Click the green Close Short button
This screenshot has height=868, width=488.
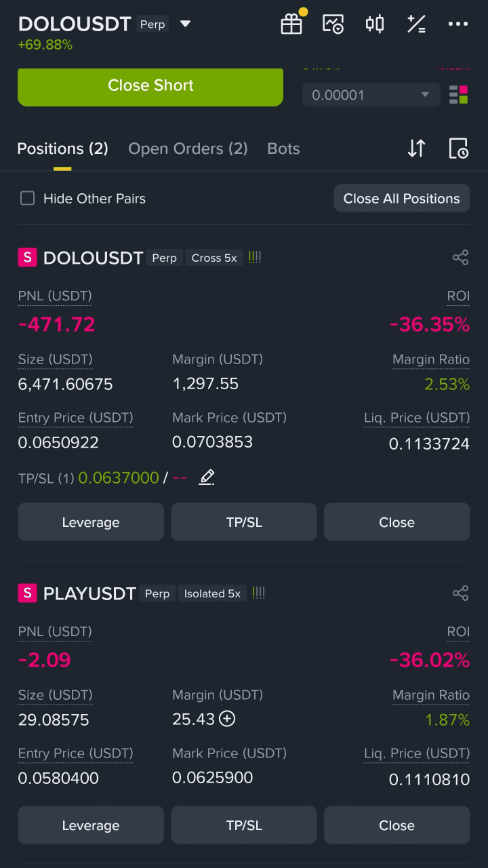[150, 86]
